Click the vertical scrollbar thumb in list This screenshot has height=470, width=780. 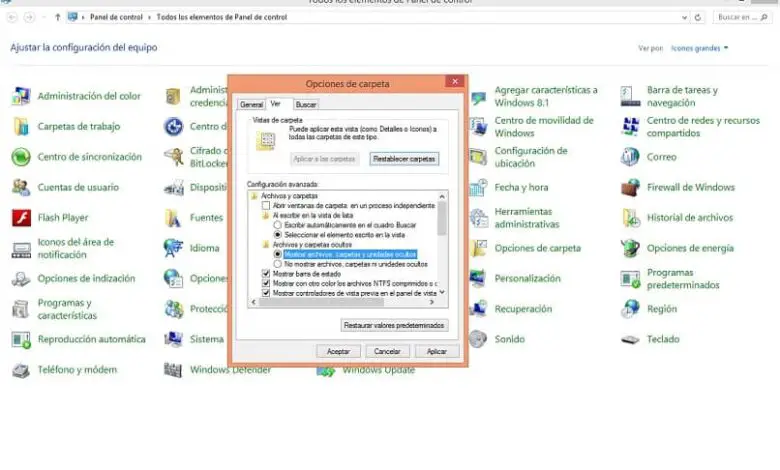coord(442,218)
